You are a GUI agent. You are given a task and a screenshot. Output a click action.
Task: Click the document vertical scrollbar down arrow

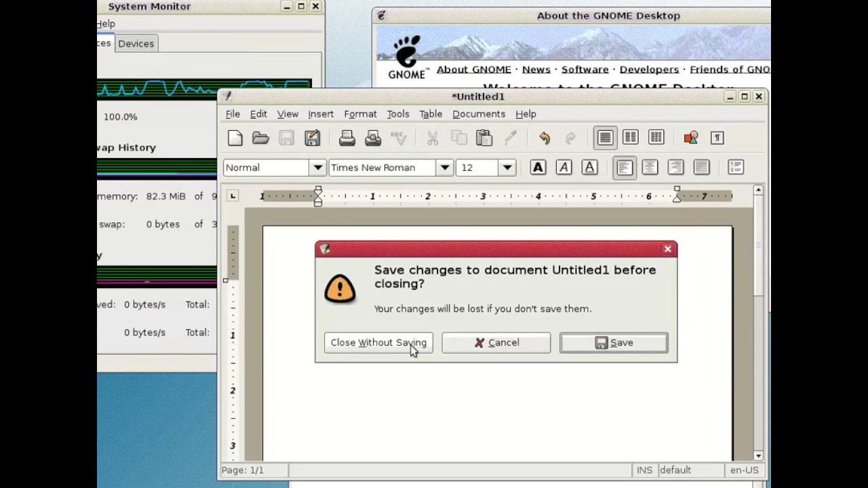click(759, 455)
